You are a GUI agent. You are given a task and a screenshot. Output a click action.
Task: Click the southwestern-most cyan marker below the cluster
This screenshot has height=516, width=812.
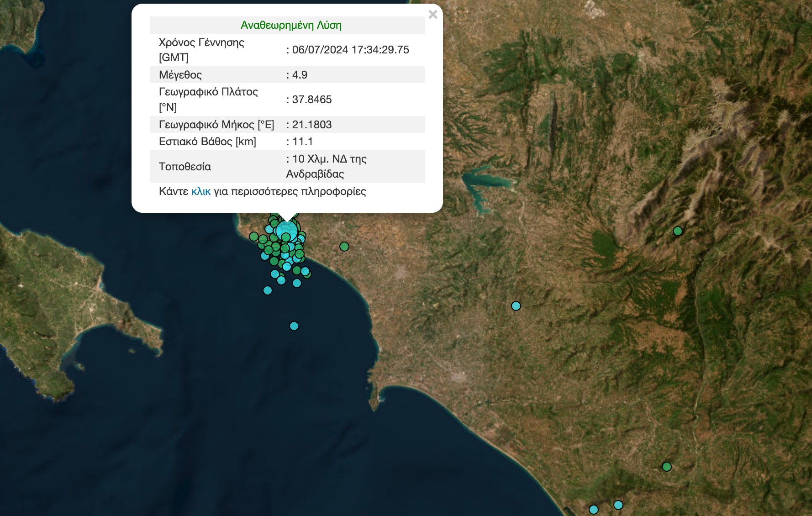point(268,290)
